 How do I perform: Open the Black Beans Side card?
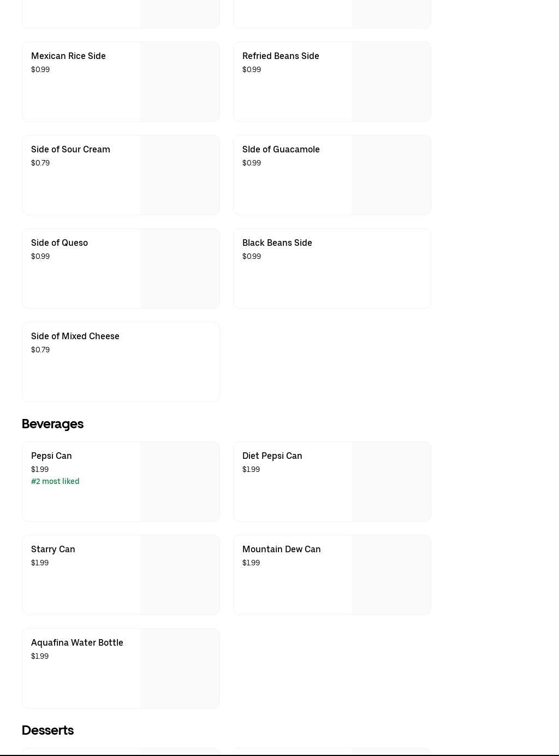click(x=277, y=243)
